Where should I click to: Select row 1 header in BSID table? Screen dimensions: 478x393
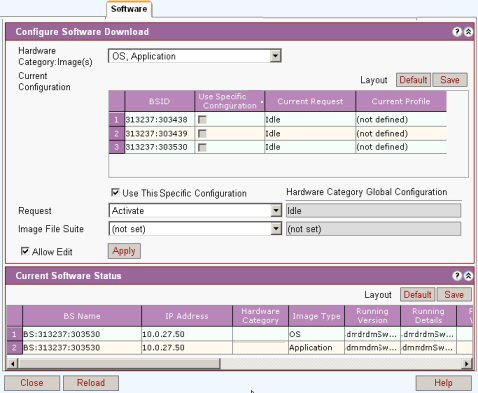coord(116,119)
